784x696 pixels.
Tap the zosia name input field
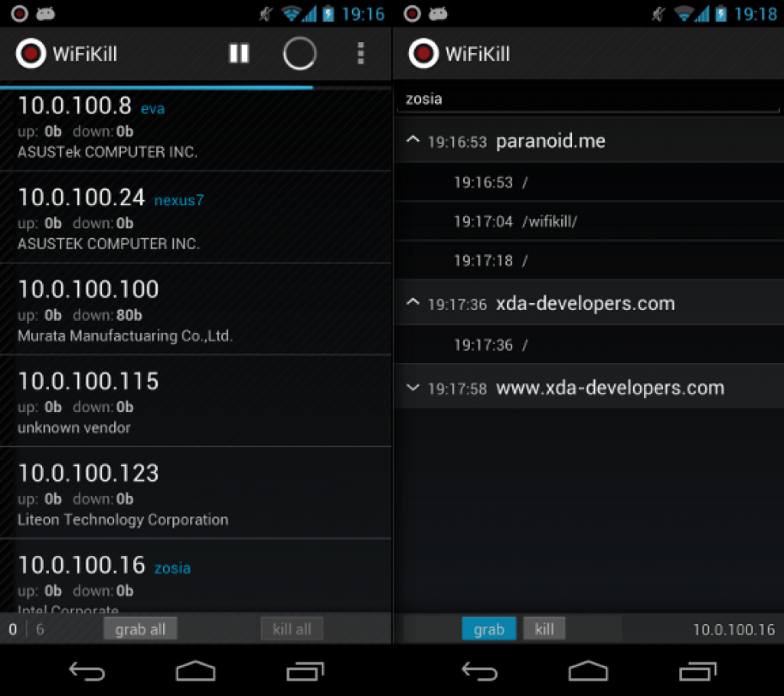click(588, 100)
